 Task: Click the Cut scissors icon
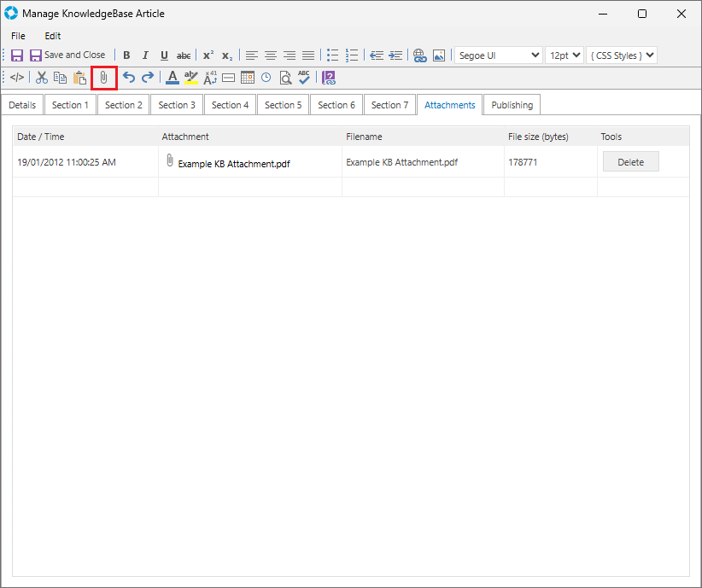(41, 78)
